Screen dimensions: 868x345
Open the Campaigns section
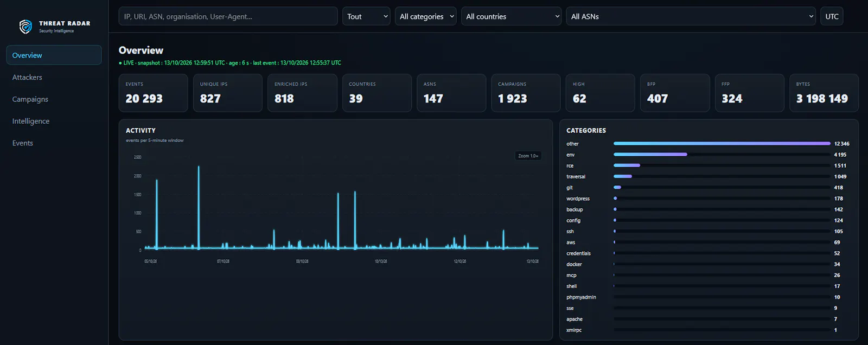[x=30, y=99]
